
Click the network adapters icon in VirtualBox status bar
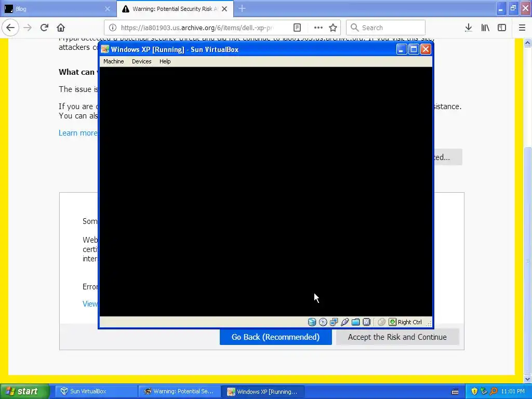pos(334,322)
